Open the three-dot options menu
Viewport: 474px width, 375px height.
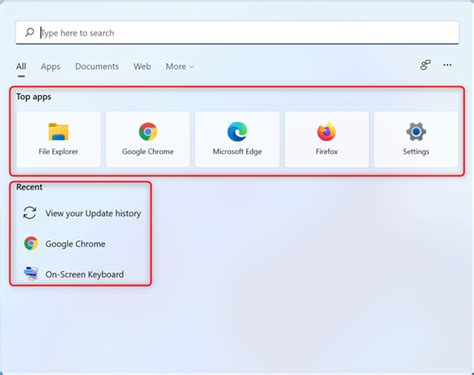(x=447, y=65)
